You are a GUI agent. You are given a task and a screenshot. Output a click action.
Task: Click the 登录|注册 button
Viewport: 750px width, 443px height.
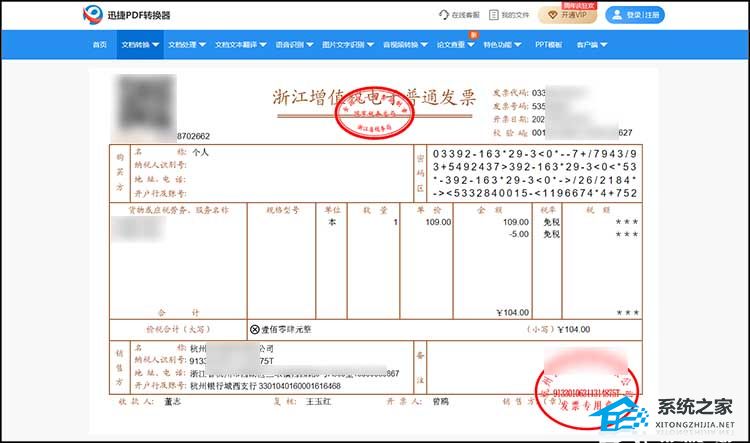click(642, 15)
